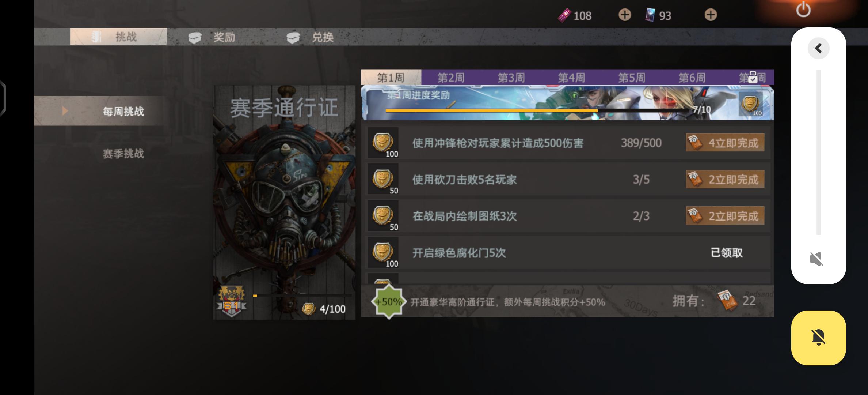Tap the power icon at top right
Screen dimensions: 868x395
click(803, 10)
